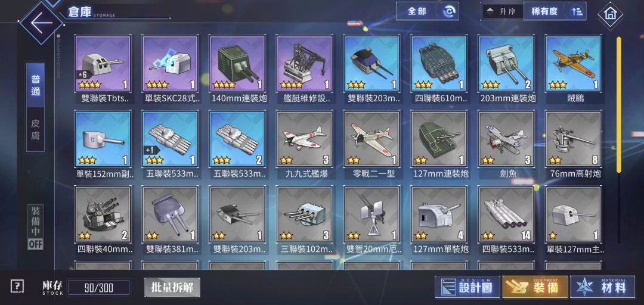This screenshot has width=644, height=305.
Task: Click the yellow vertical scrollbar
Action: point(619,105)
